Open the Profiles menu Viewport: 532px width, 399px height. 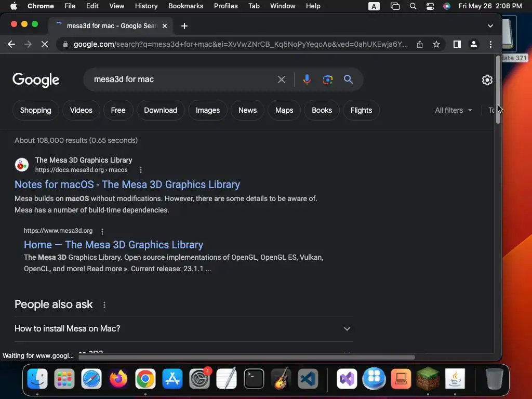click(x=225, y=6)
